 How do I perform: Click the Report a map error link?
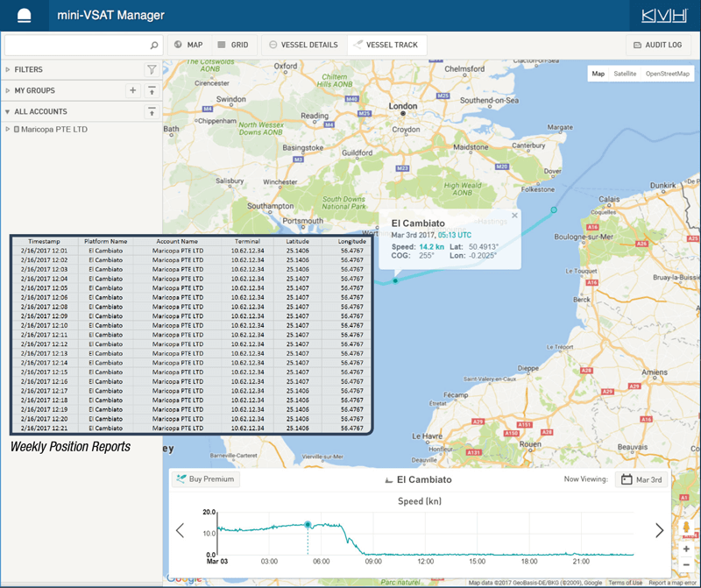point(671,583)
